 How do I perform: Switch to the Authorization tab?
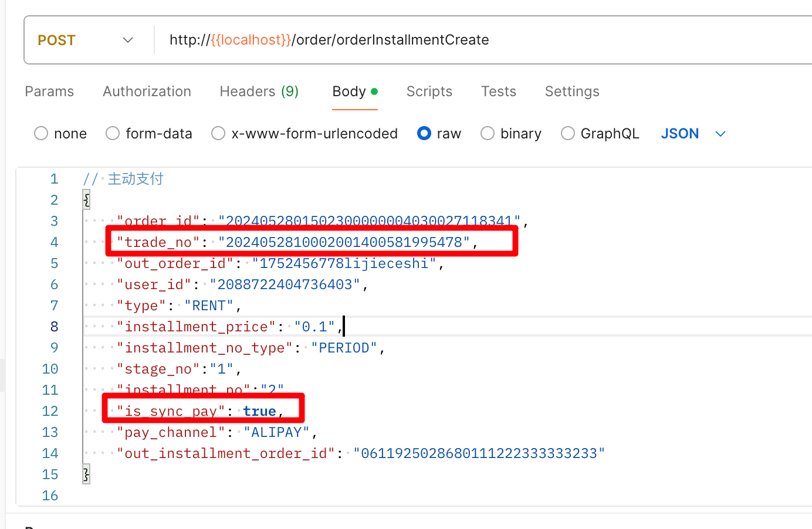(x=147, y=91)
